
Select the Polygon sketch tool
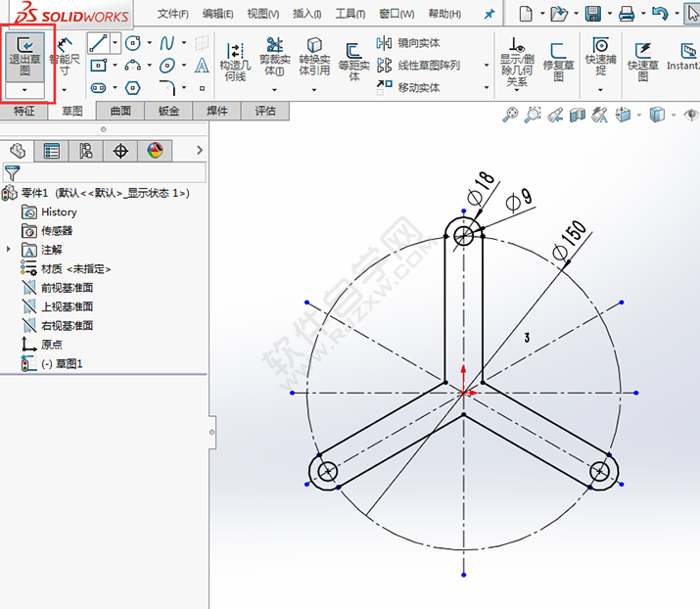coord(132,87)
